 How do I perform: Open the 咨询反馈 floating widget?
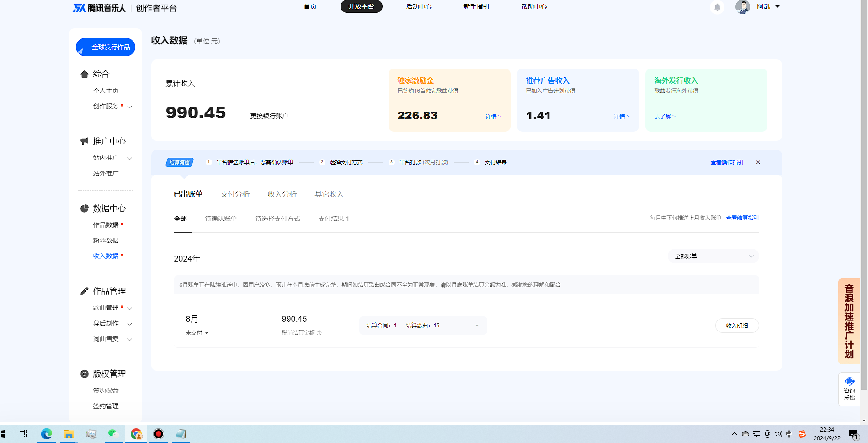[849, 389]
